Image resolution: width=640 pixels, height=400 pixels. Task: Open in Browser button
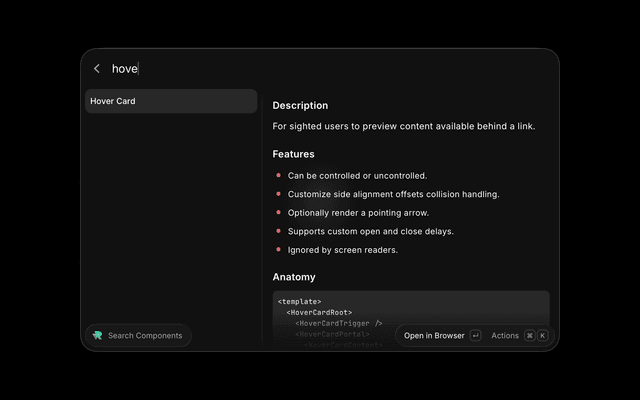tap(434, 336)
